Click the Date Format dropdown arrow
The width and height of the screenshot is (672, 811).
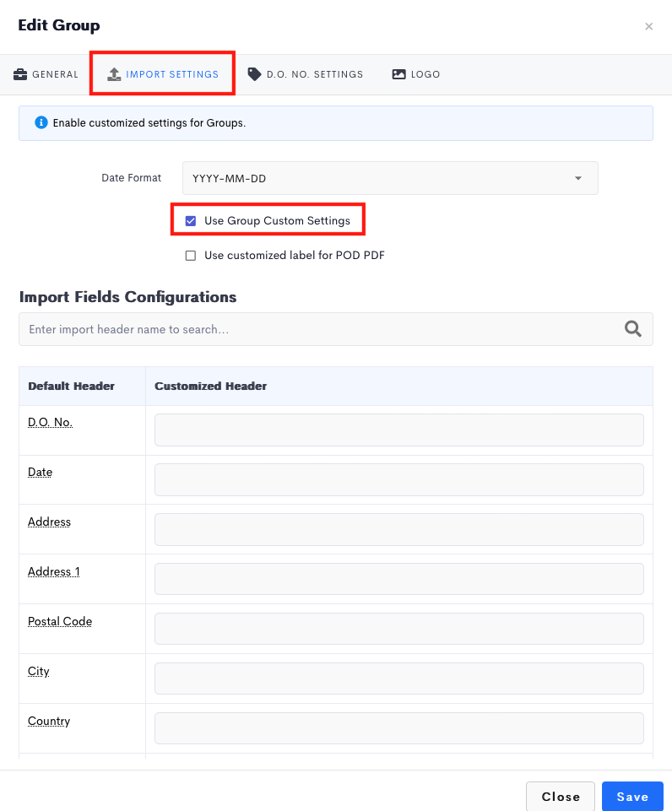pyautogui.click(x=577, y=178)
